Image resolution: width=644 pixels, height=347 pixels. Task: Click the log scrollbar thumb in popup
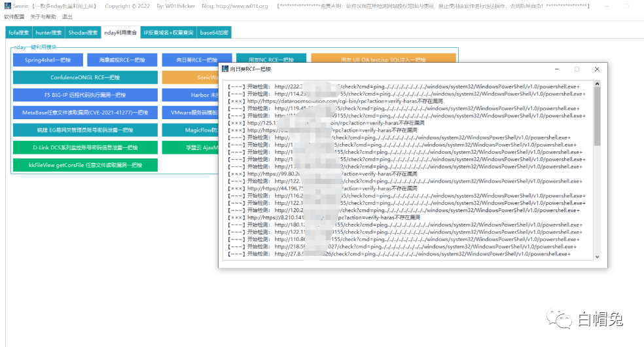[x=597, y=117]
